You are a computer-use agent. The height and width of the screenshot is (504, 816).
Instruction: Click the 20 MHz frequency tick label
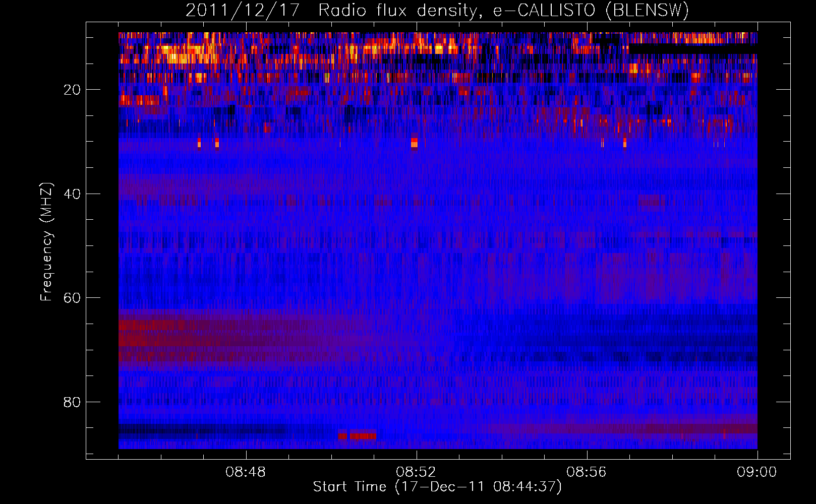point(72,90)
